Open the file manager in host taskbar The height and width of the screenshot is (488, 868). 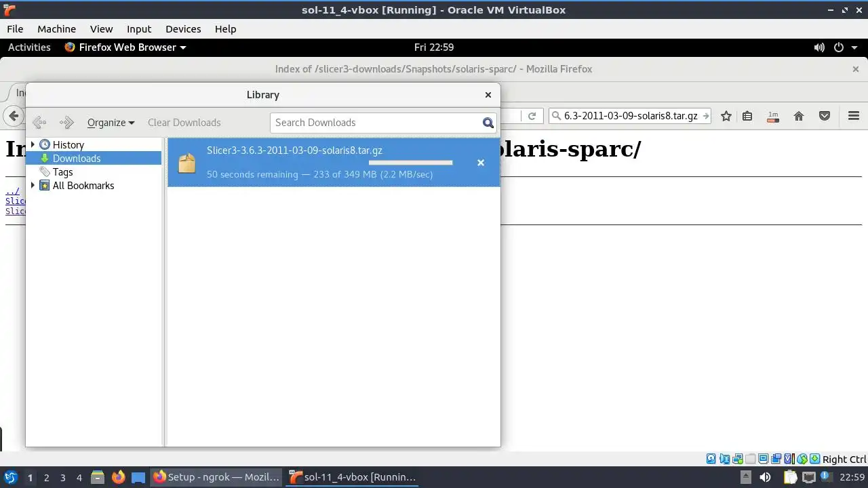coord(97,477)
